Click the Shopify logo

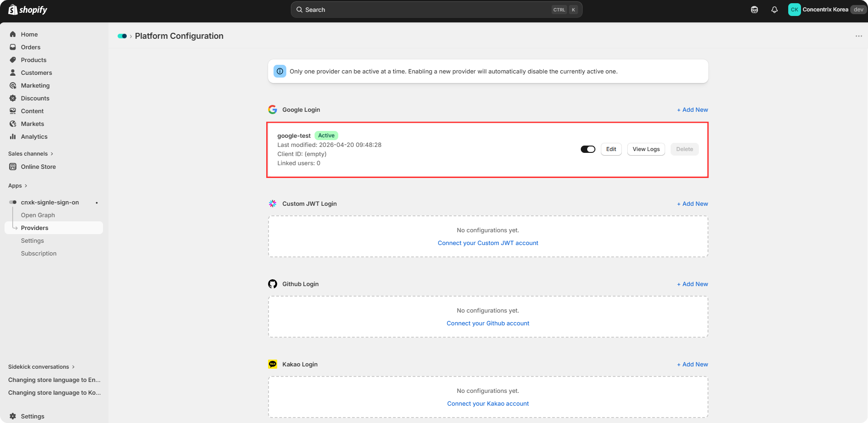coord(28,10)
